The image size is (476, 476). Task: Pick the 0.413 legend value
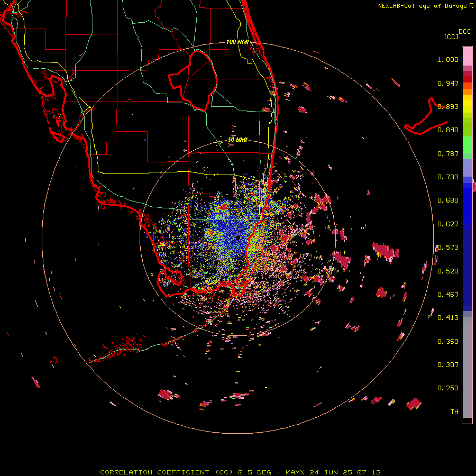click(x=448, y=318)
